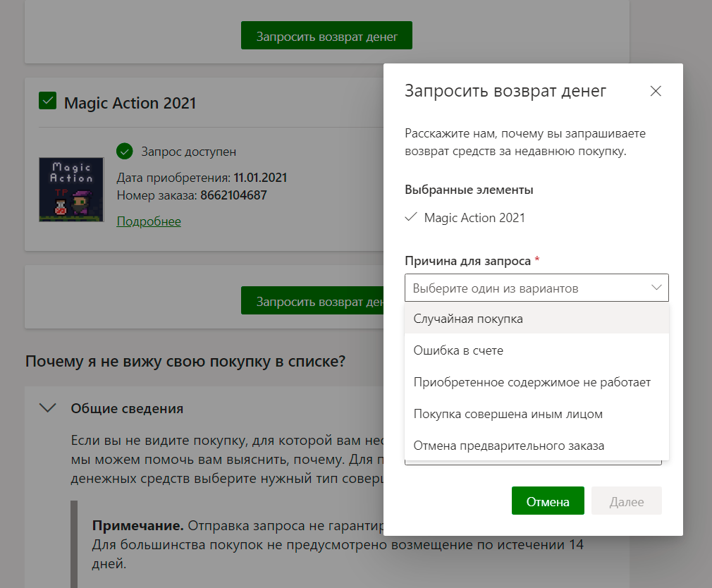Close the refund request dialog
The image size is (712, 588).
(655, 91)
